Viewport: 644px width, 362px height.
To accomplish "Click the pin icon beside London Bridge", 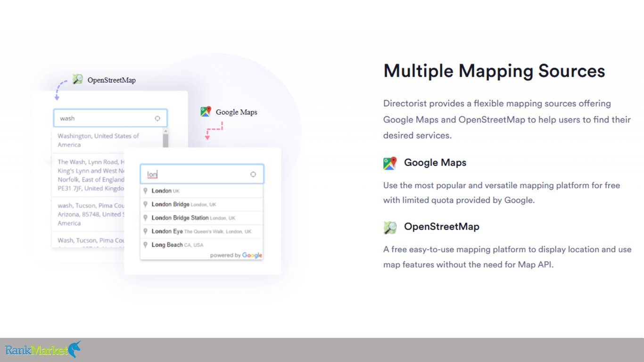I will point(146,205).
